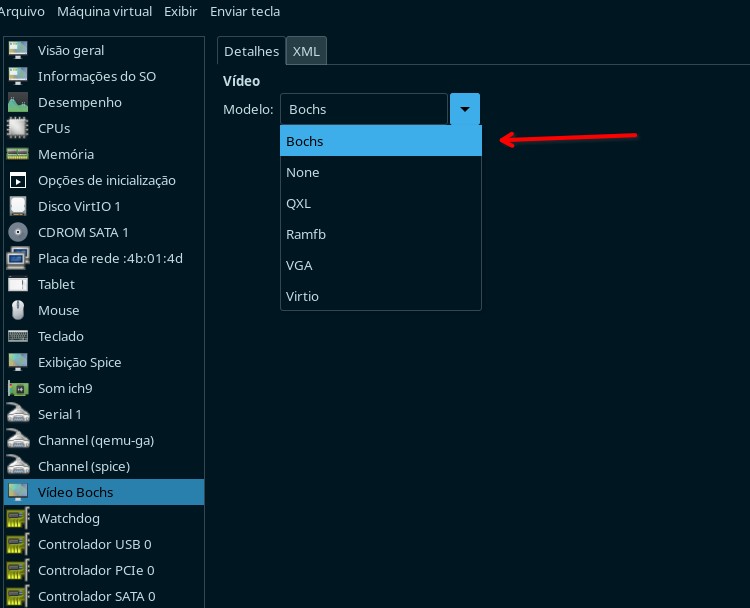Image resolution: width=750 pixels, height=608 pixels.
Task: Choose Ramfb as the video model
Action: pyautogui.click(x=381, y=234)
